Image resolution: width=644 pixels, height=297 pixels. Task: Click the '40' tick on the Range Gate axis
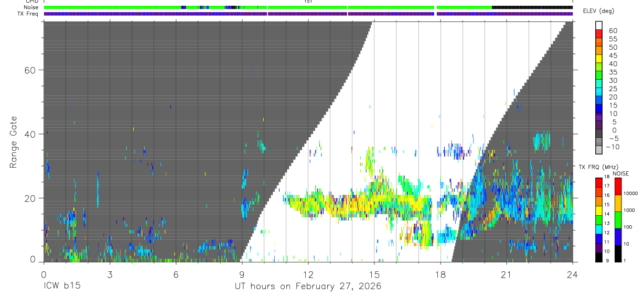tap(31, 134)
